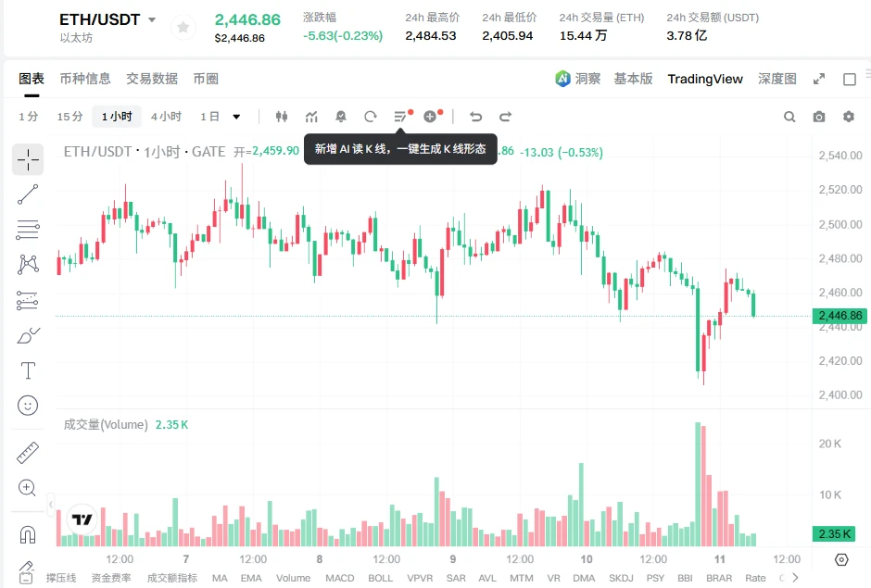Open the 币圈 tab
Image resolution: width=871 pixels, height=588 pixels.
pyautogui.click(x=206, y=79)
